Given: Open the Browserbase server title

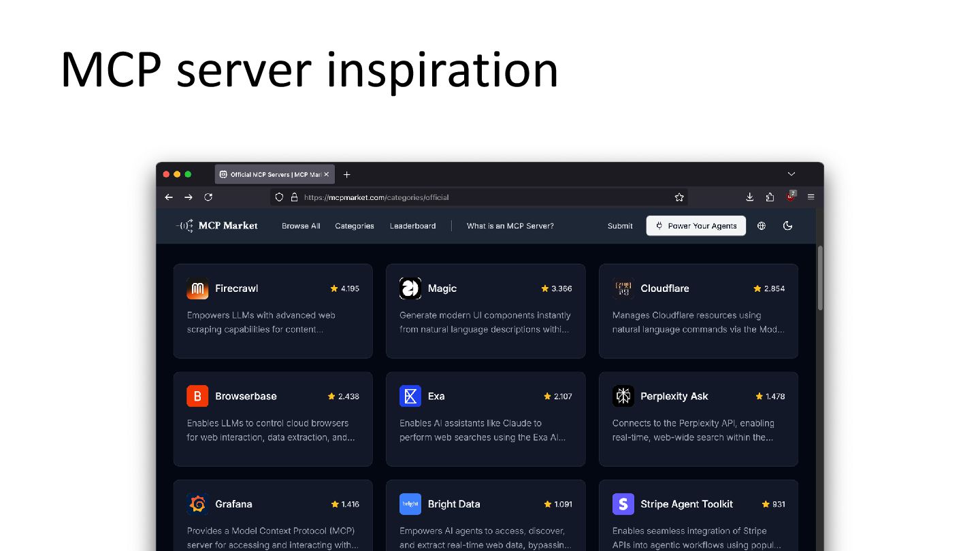Looking at the screenshot, I should pyautogui.click(x=246, y=396).
